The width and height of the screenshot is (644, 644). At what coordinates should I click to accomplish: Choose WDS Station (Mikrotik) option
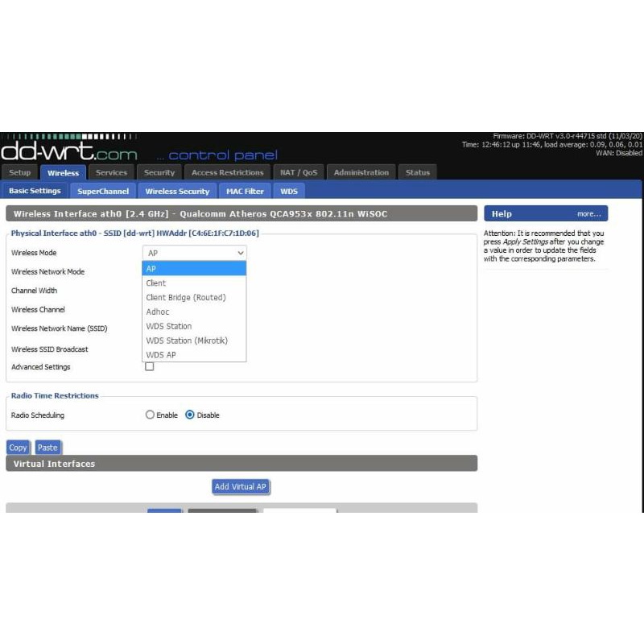[194, 341]
